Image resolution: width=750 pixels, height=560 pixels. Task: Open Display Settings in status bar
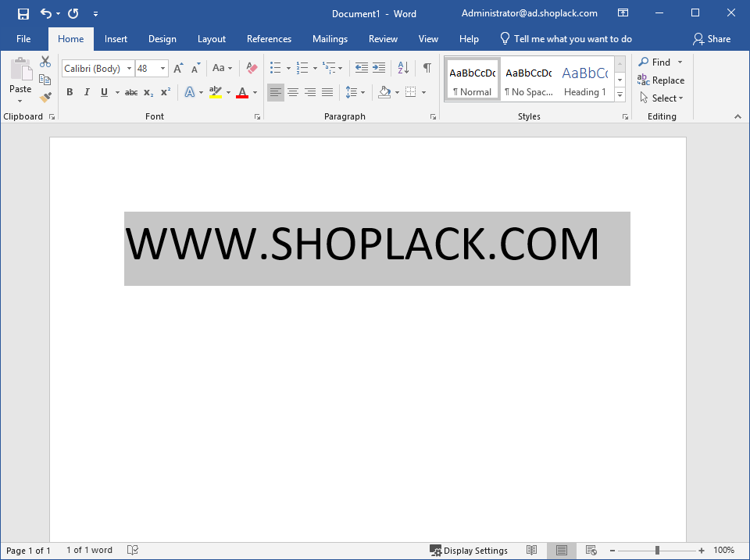469,551
